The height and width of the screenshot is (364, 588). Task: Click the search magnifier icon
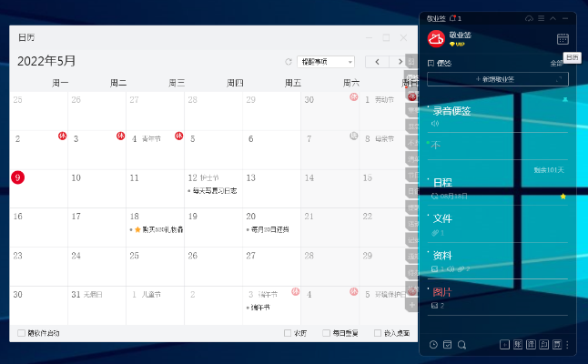[461, 345]
